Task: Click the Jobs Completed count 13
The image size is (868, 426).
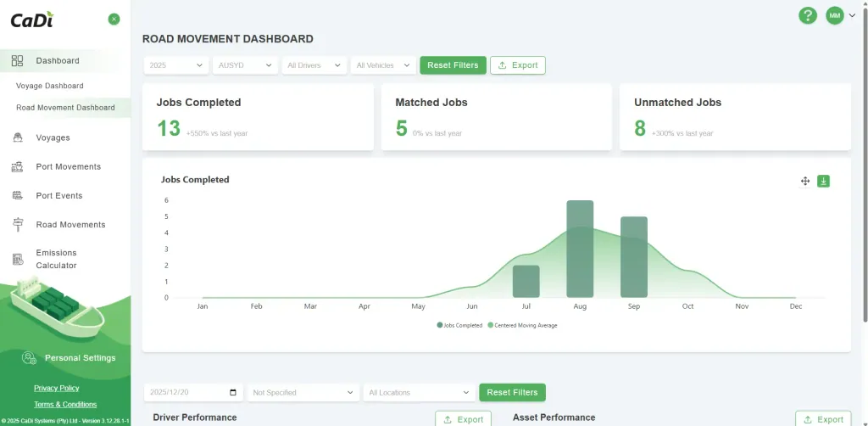Action: (169, 128)
